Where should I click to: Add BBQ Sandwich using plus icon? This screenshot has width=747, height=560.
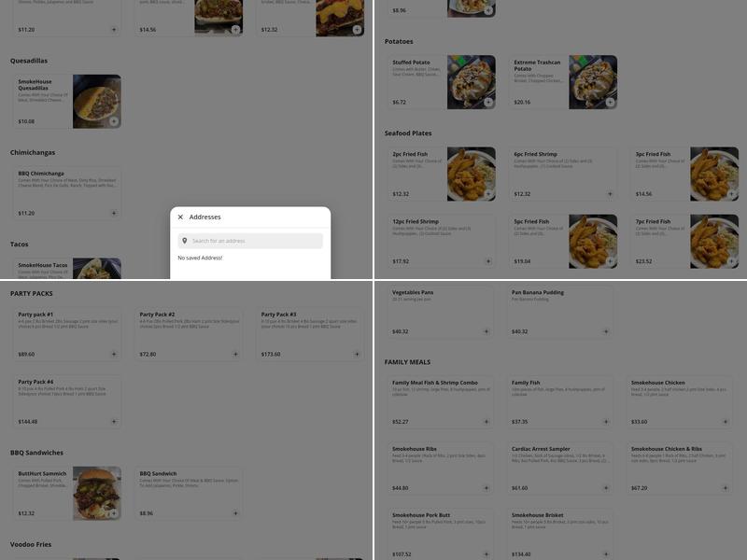click(235, 513)
